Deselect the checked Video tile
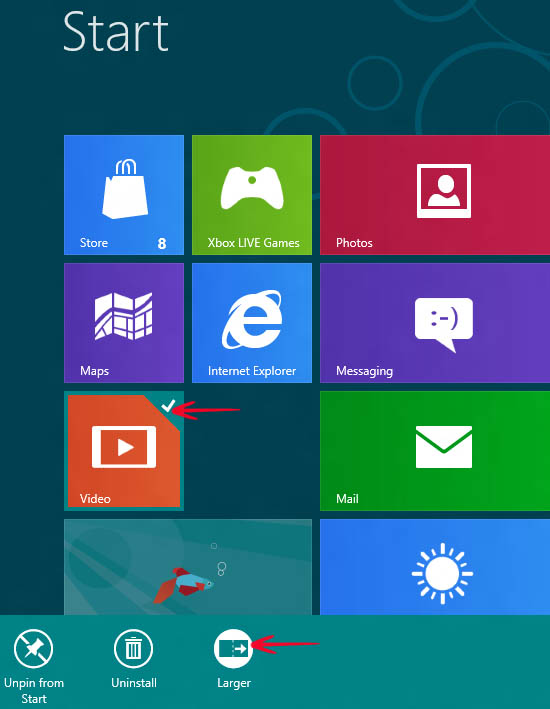This screenshot has width=550, height=709. click(x=124, y=451)
